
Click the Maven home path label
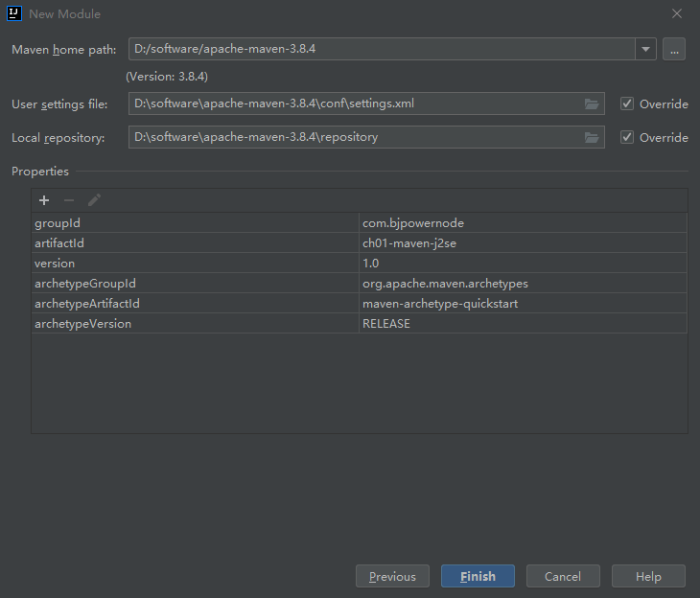pyautogui.click(x=64, y=50)
